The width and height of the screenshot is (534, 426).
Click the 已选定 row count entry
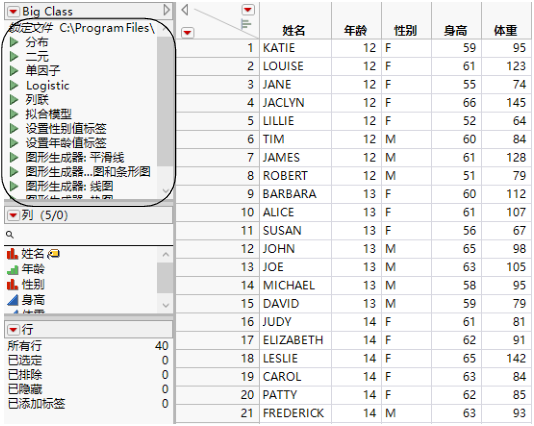pyautogui.click(x=88, y=360)
